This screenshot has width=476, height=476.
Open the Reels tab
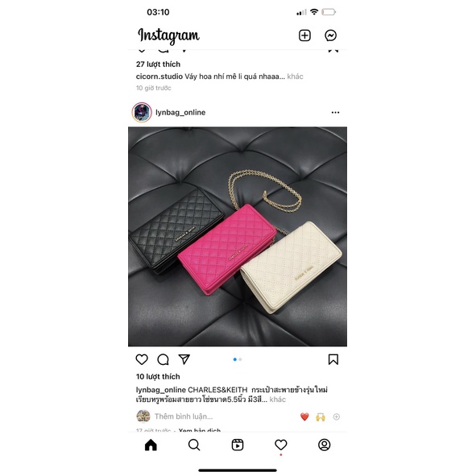coord(238,445)
